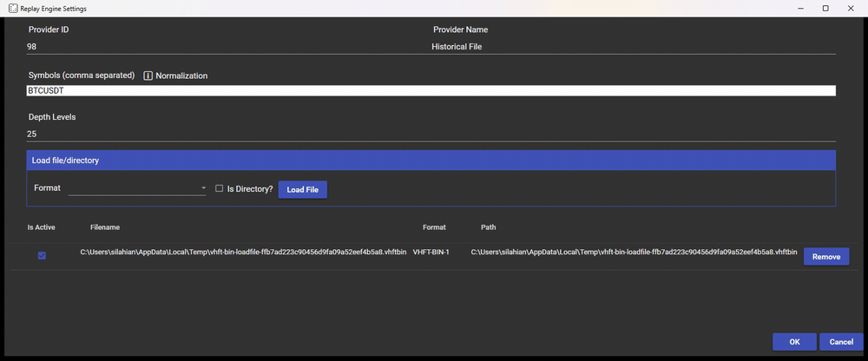
Task: Click the Normalization info icon
Action: click(x=148, y=75)
